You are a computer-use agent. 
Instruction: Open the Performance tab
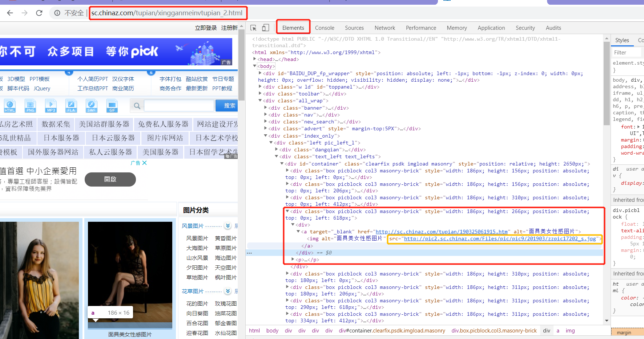421,28
